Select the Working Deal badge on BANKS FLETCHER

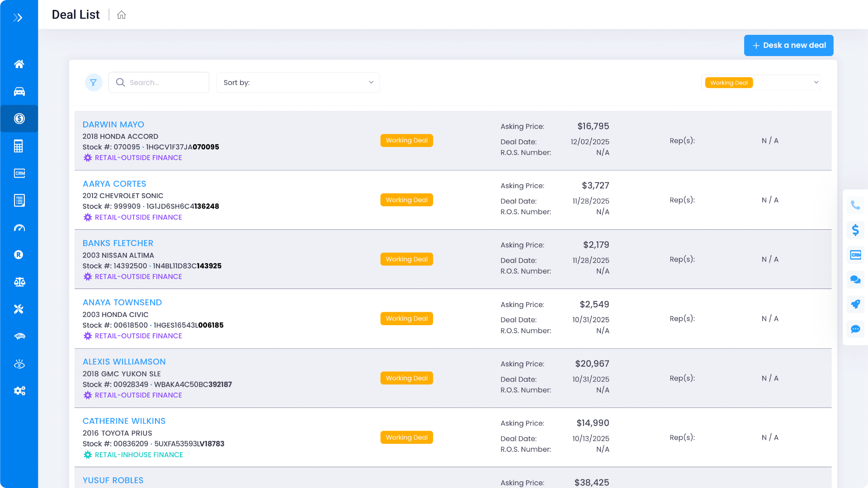tap(406, 259)
